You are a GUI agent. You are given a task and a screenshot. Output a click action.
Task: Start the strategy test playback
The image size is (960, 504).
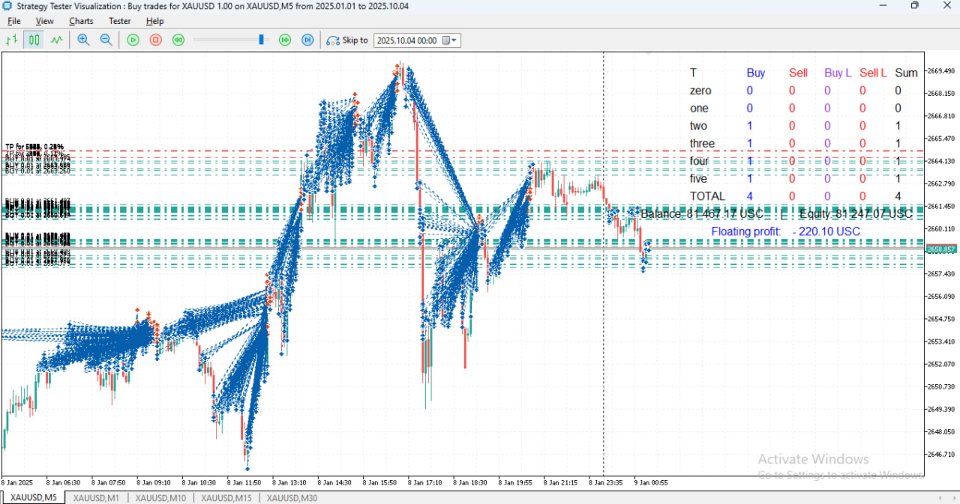(132, 40)
